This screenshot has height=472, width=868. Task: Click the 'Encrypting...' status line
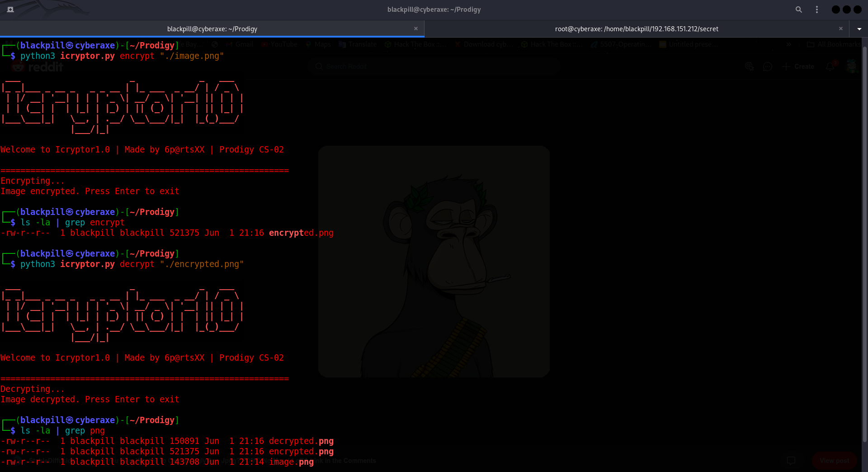33,181
